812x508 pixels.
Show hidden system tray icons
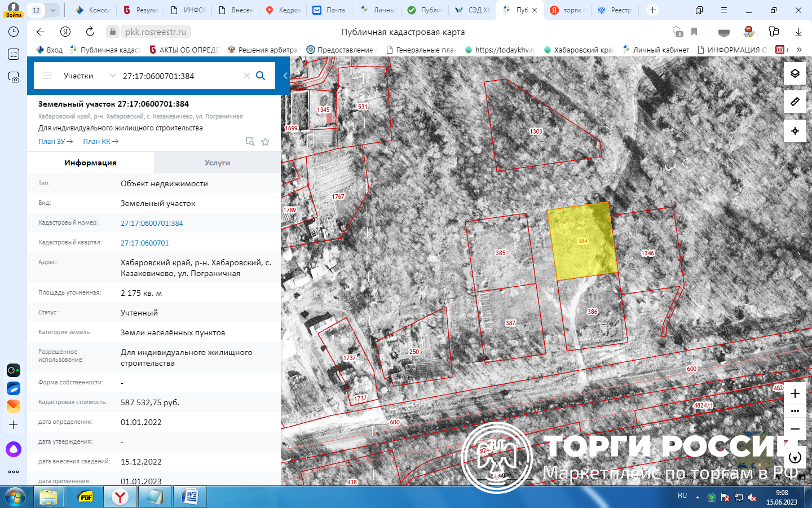click(x=698, y=497)
